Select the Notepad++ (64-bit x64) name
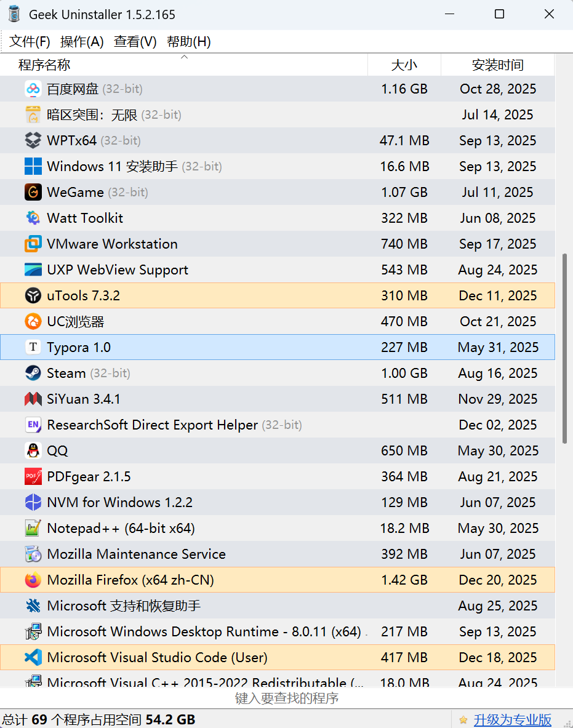 click(121, 528)
